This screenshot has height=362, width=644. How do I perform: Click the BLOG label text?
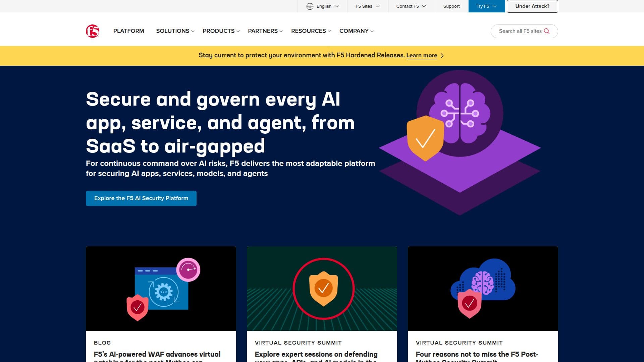tap(102, 343)
